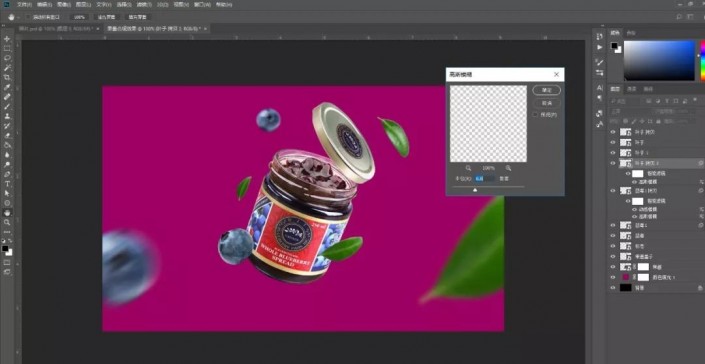The image size is (705, 364).
Task: Hide the 背景 layer
Action: pos(613,288)
